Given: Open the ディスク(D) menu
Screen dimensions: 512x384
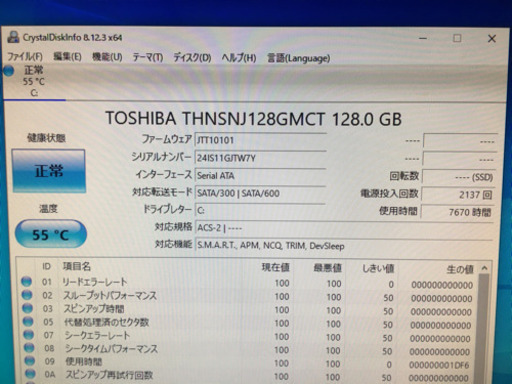Looking at the screenshot, I should coord(192,58).
